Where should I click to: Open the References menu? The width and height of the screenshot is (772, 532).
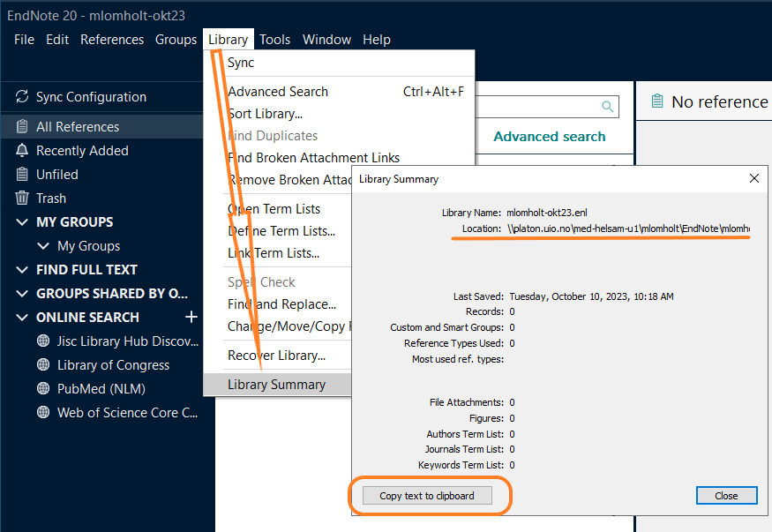tap(112, 40)
